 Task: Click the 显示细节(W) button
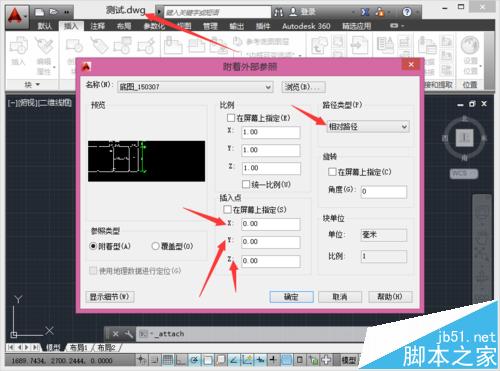pos(110,296)
